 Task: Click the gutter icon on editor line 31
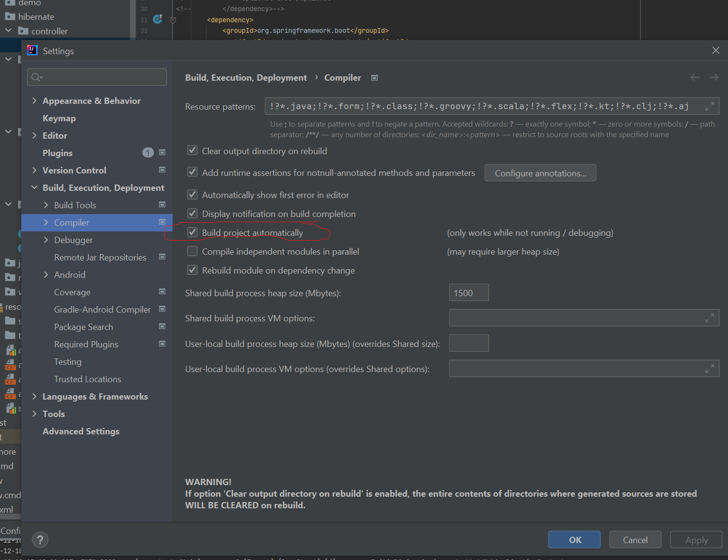point(158,19)
